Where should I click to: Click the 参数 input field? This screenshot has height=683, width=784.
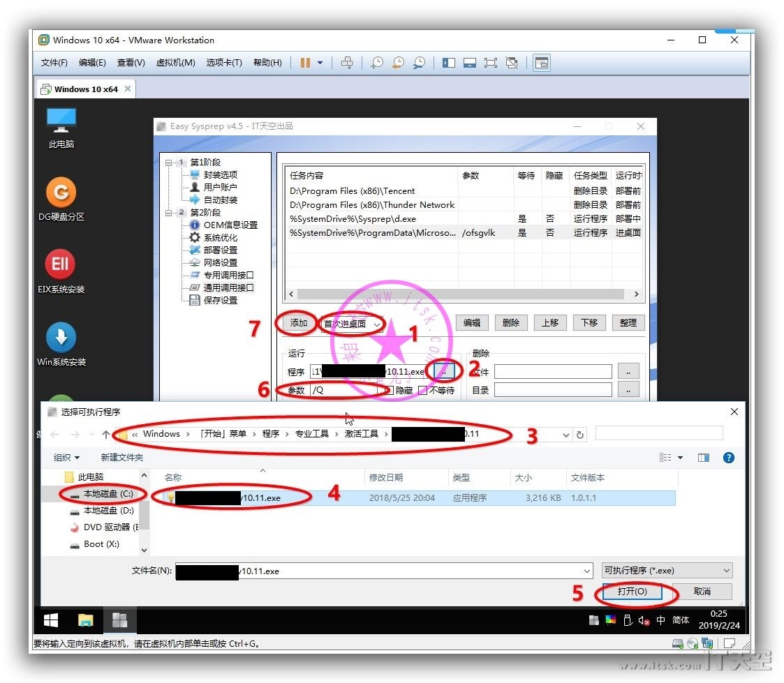click(x=346, y=390)
